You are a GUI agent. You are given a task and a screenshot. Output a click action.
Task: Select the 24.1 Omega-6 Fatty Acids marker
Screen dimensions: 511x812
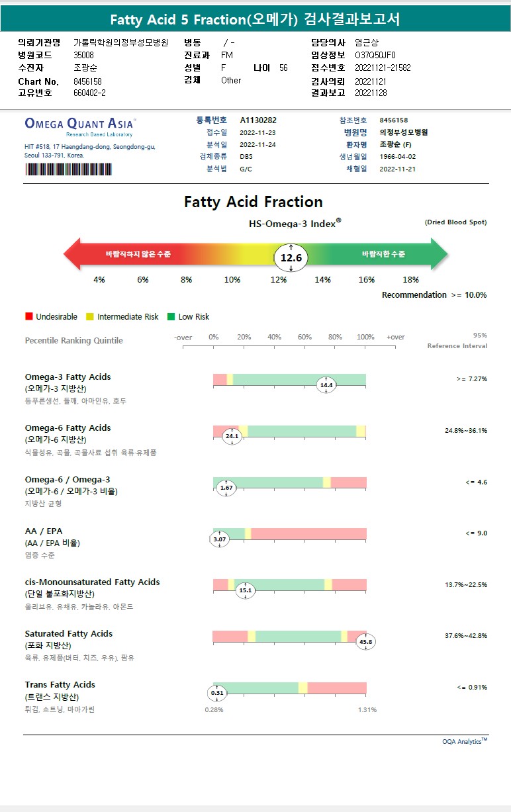pos(232,437)
